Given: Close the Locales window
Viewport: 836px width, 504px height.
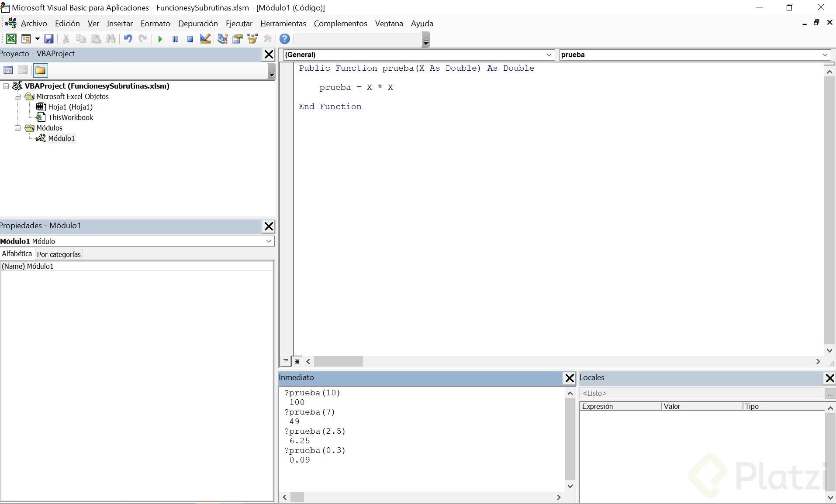Looking at the screenshot, I should point(830,378).
